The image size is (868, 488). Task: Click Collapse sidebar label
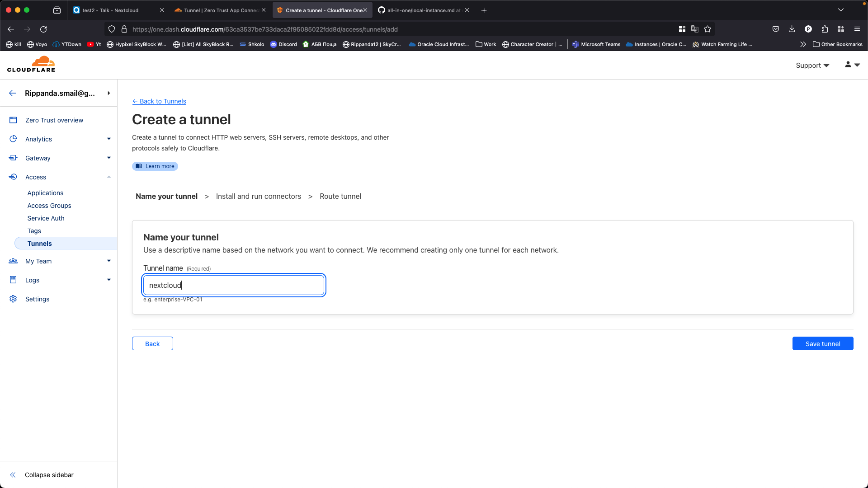point(49,475)
